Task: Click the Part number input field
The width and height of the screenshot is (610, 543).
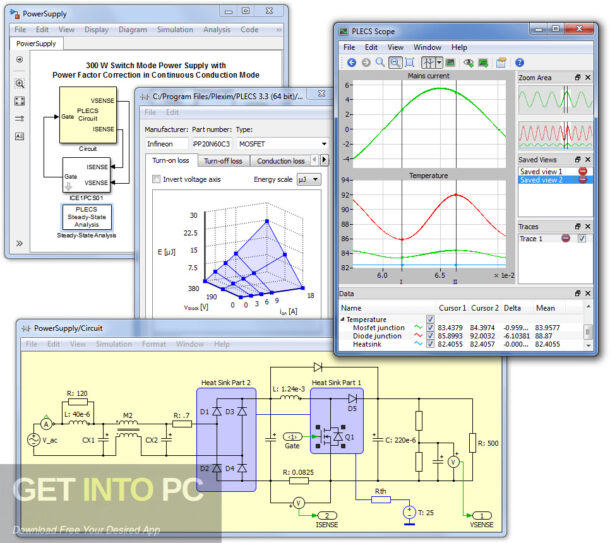Action: tap(212, 144)
